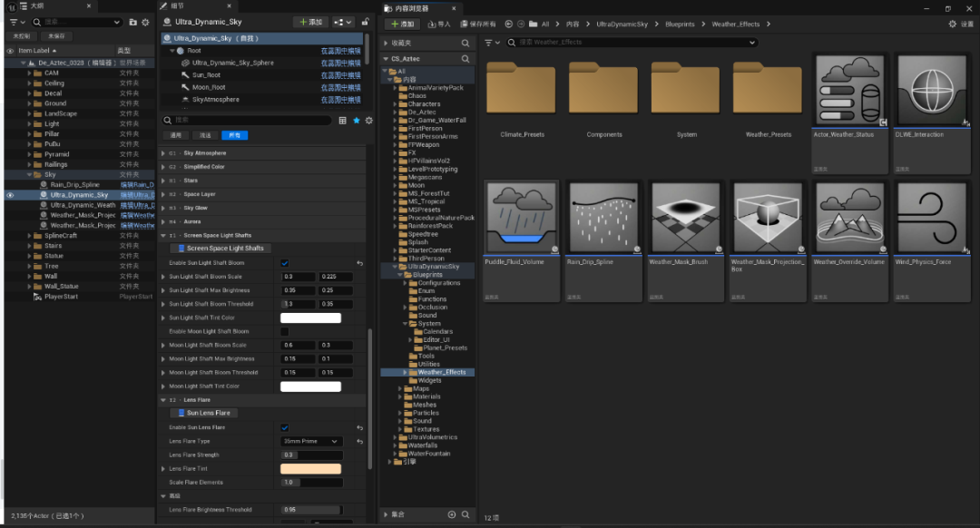980x528 pixels.
Task: Uncheck Enable Sun Lens Flare
Action: [x=285, y=427]
